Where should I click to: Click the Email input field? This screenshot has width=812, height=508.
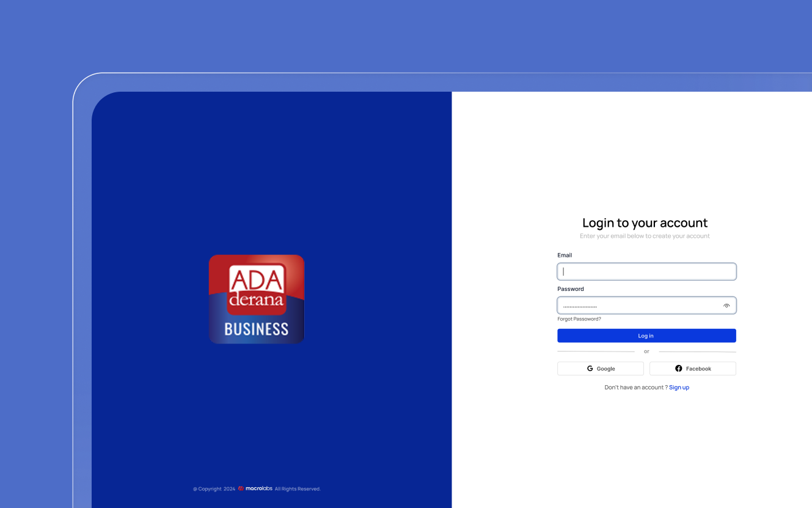coord(646,271)
